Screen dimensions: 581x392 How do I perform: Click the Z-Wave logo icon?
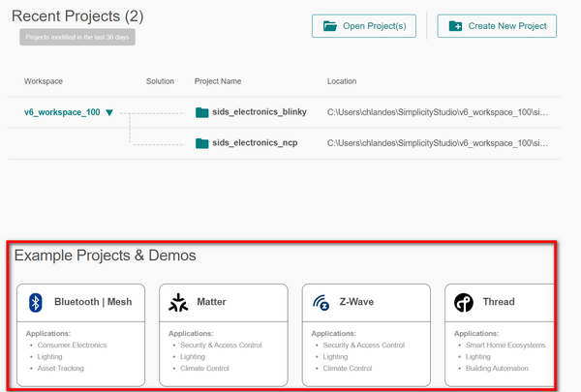click(321, 303)
